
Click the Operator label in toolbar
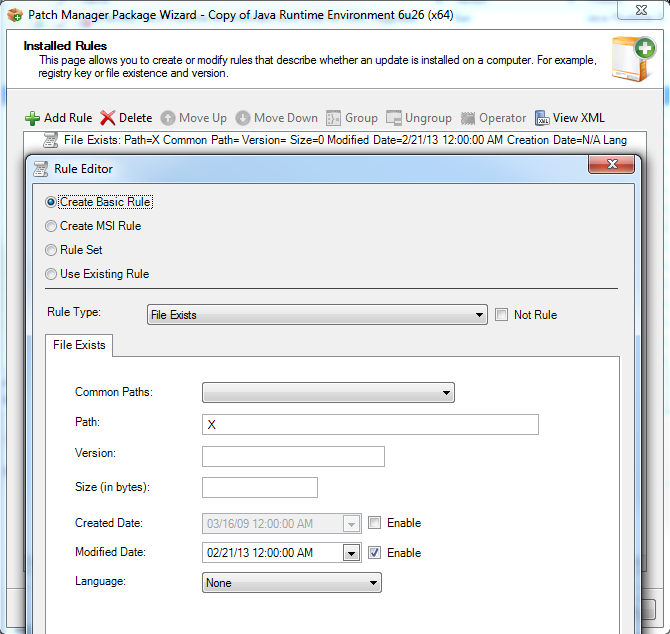[x=502, y=118]
